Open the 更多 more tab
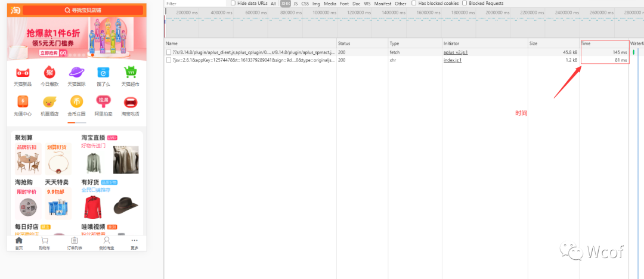This screenshot has width=644, height=279. [134, 243]
